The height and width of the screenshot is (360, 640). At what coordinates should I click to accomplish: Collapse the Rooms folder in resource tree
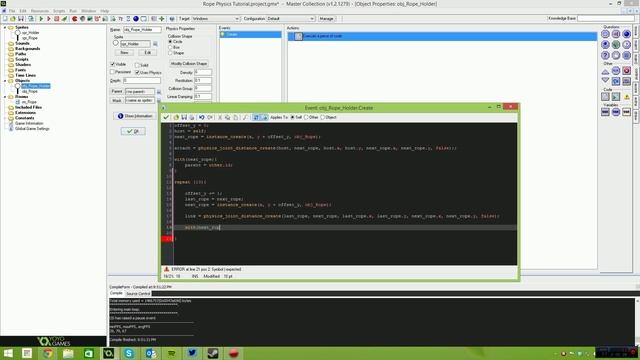point(5,97)
